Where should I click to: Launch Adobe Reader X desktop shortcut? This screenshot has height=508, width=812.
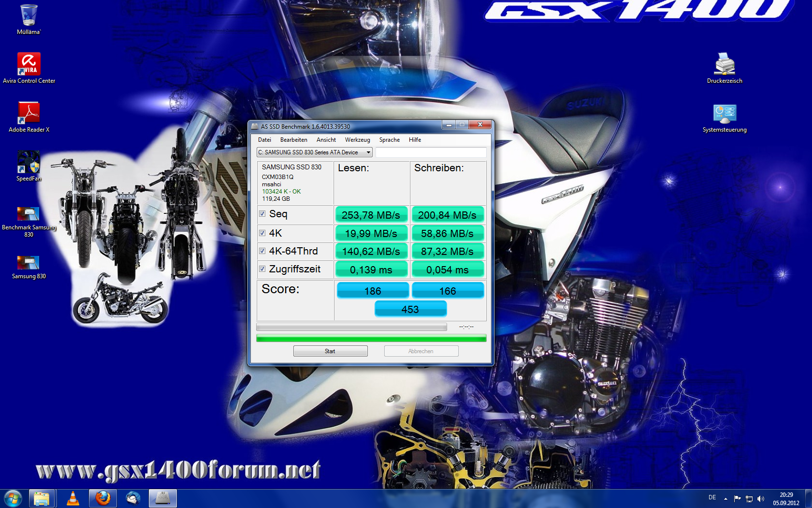pyautogui.click(x=29, y=117)
